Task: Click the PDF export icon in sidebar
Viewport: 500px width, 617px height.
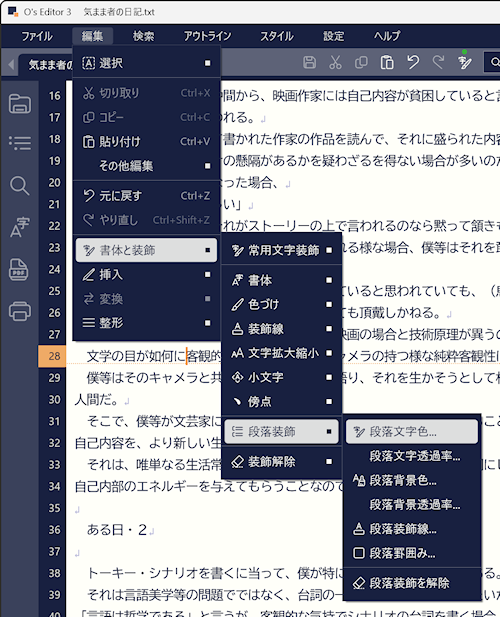Action: [x=19, y=270]
